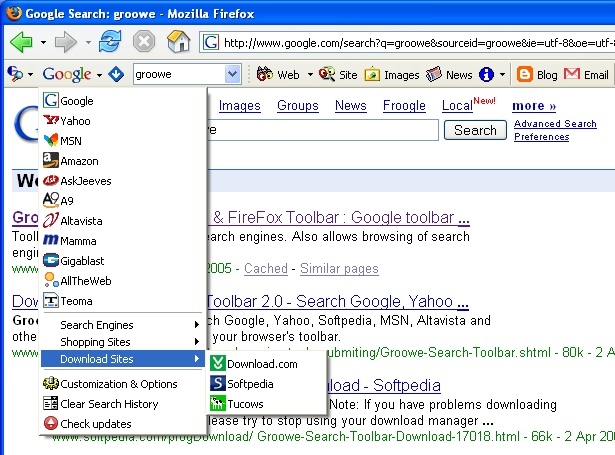Image resolution: width=615 pixels, height=455 pixels.
Task: Open the Cached link
Action: 266,269
